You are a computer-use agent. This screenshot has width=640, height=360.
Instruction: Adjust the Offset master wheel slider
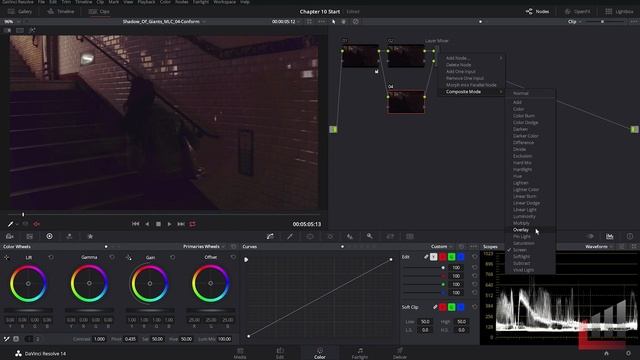[x=211, y=311]
